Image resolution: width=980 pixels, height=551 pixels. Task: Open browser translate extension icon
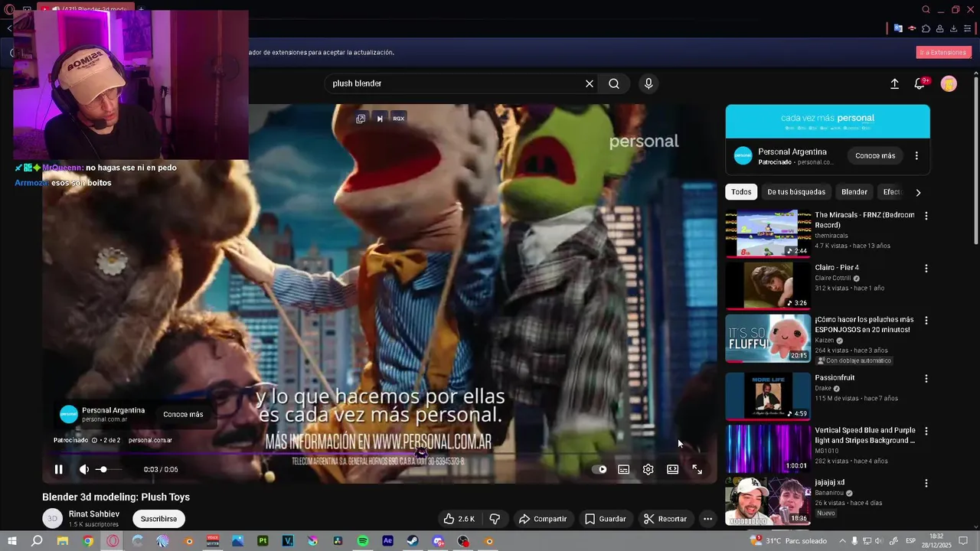898,29
